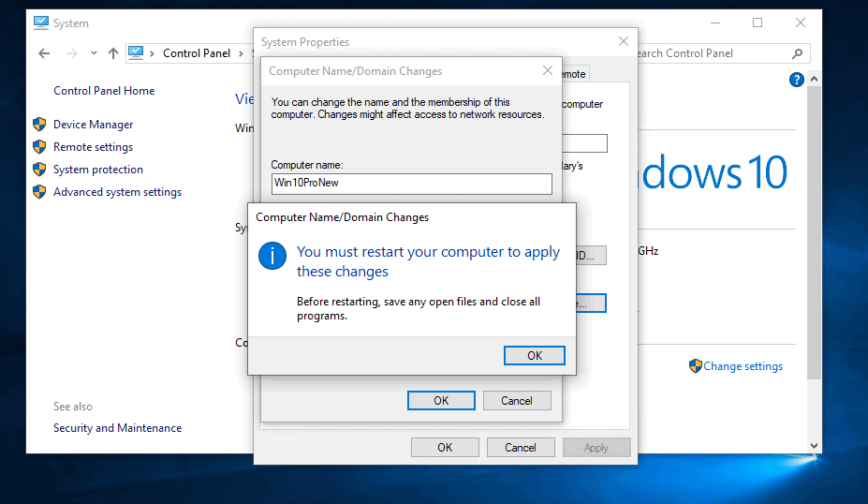This screenshot has width=868, height=504.
Task: Click the computer icon in the address bar
Action: (x=136, y=52)
